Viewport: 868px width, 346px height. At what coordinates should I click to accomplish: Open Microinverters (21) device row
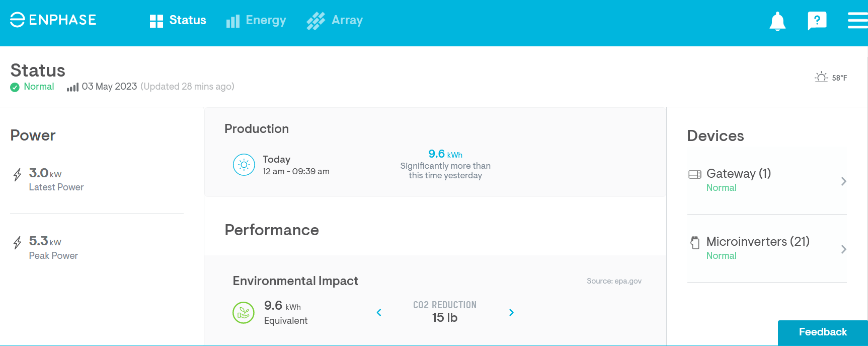pos(767,249)
